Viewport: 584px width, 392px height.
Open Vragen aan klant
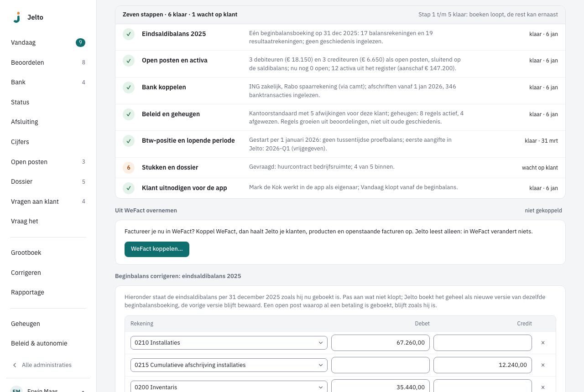click(x=48, y=201)
